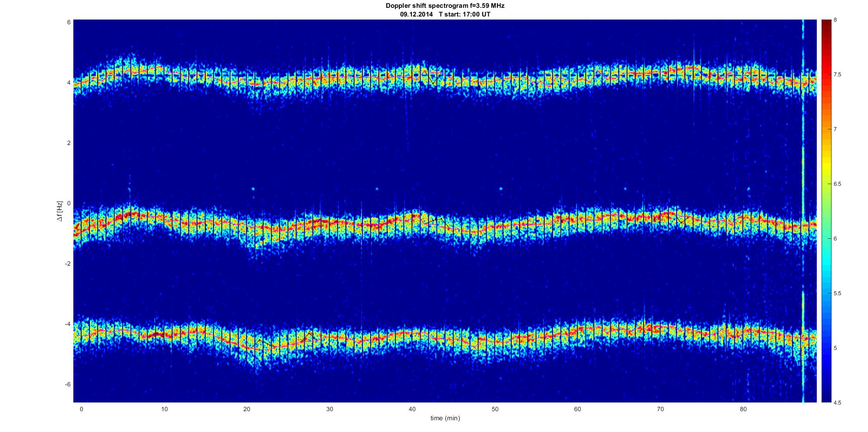This screenshot has height=432, width=868.
Task: Click the x-axis tick label "30"
Action: point(329,409)
